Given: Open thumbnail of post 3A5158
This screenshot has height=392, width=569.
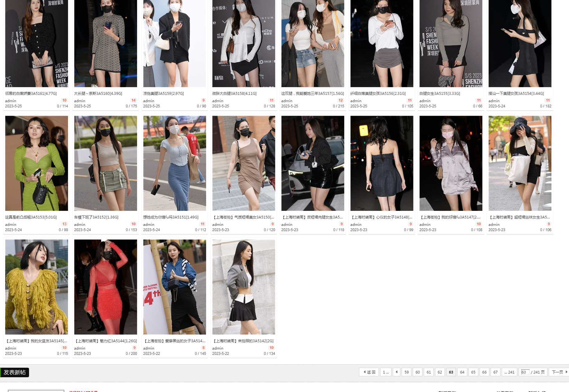Looking at the screenshot, I should pos(244,43).
